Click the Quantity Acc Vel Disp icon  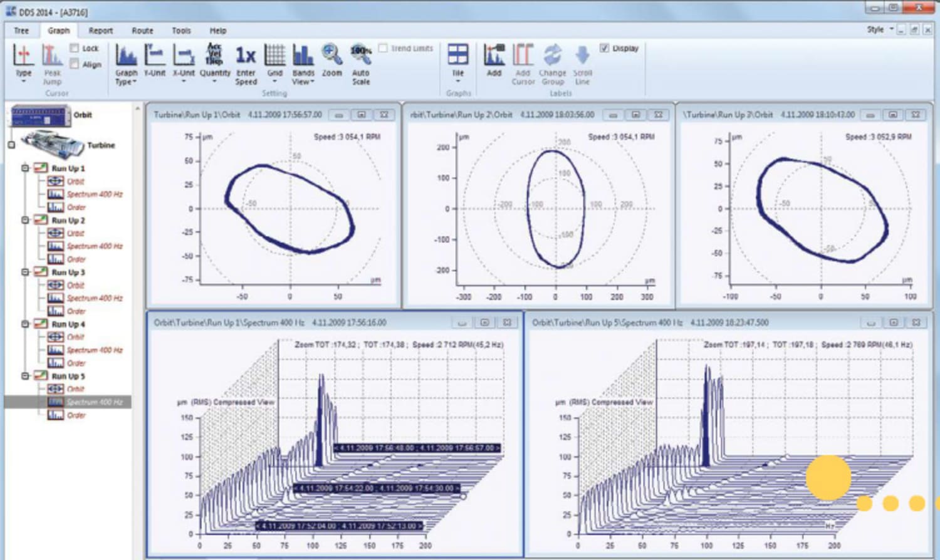coord(214,54)
